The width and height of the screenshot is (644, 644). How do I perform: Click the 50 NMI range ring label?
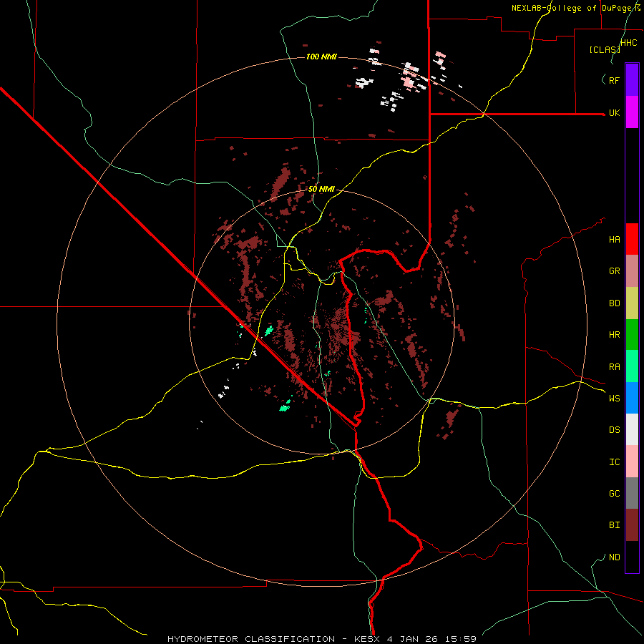[x=321, y=190]
